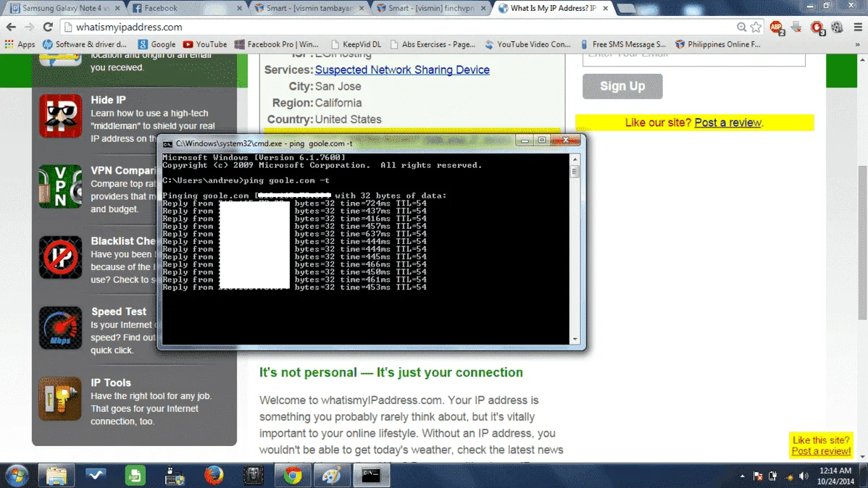Open the Abs Exercises bookmark
Viewport: 868px width, 488px height.
pyautogui.click(x=433, y=44)
